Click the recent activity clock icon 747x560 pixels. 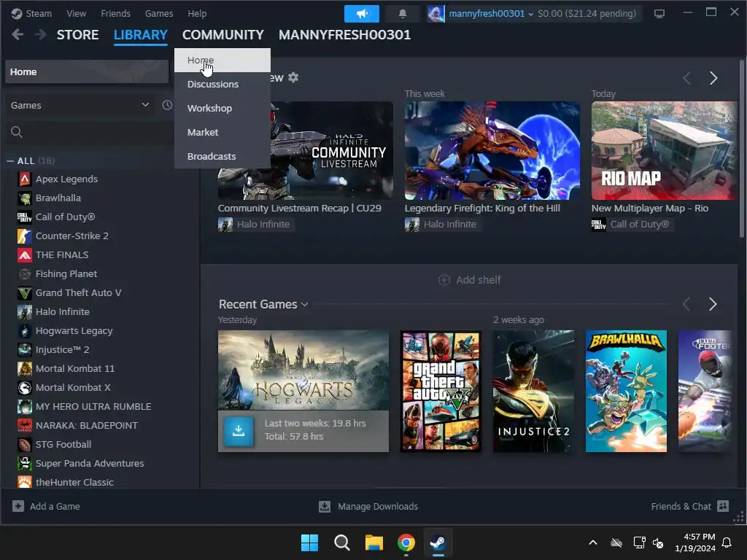[x=167, y=105]
